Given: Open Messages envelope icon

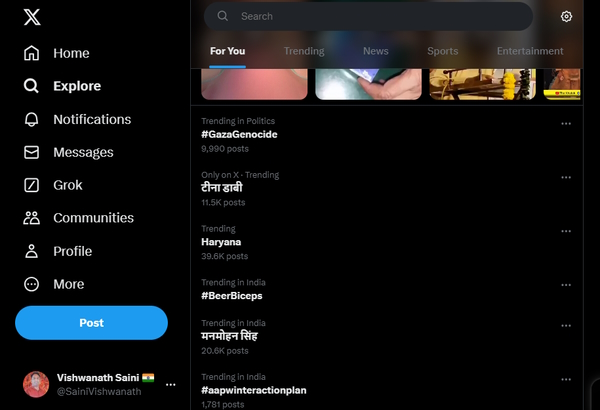Looking at the screenshot, I should [32, 152].
